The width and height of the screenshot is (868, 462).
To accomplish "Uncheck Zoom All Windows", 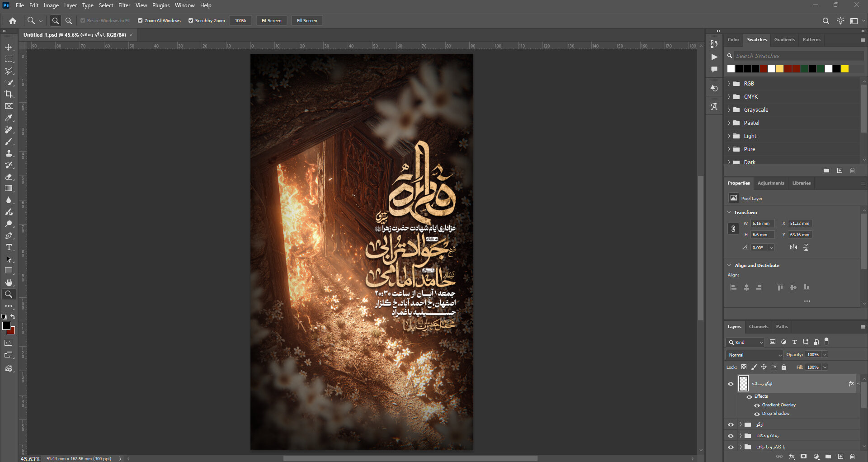I will (140, 20).
